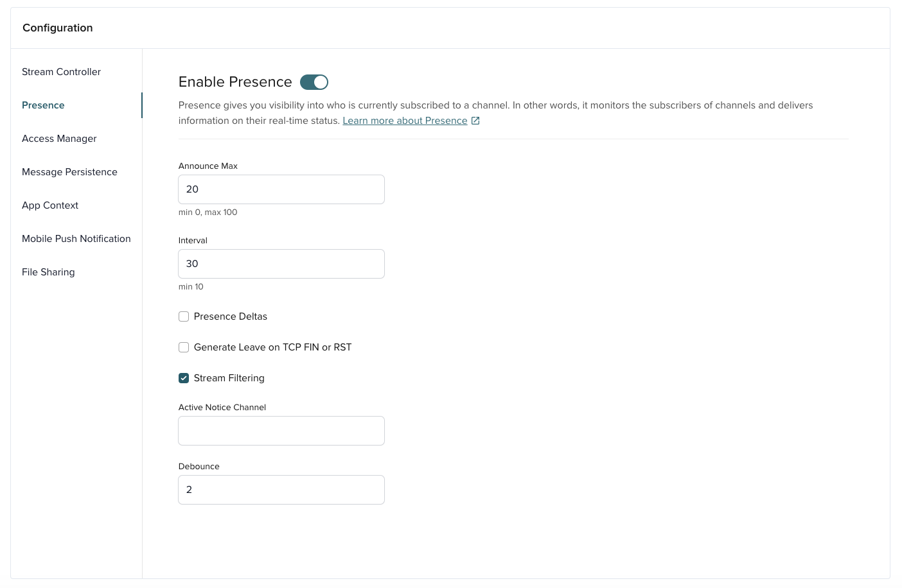902x588 pixels.
Task: Select the Debounce input field
Action: 281,490
